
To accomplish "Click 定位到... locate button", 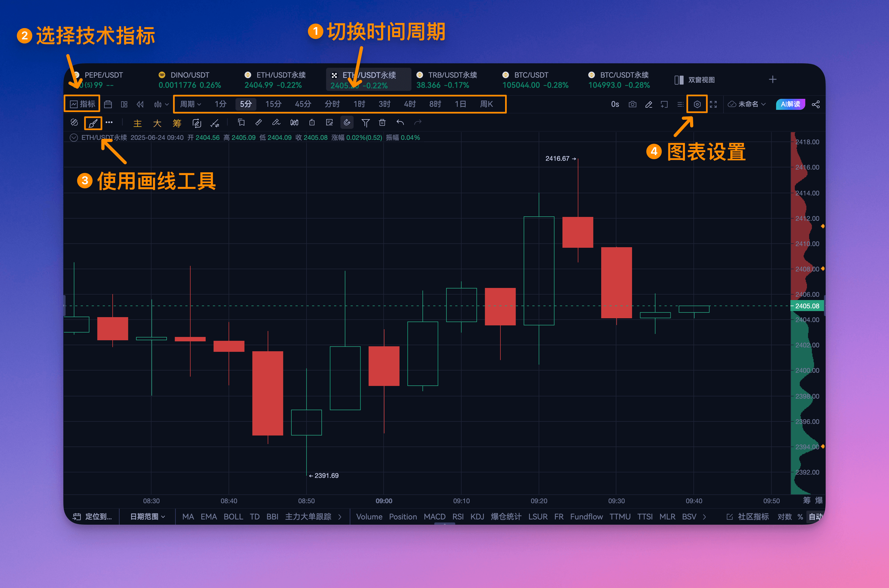I will 92,516.
